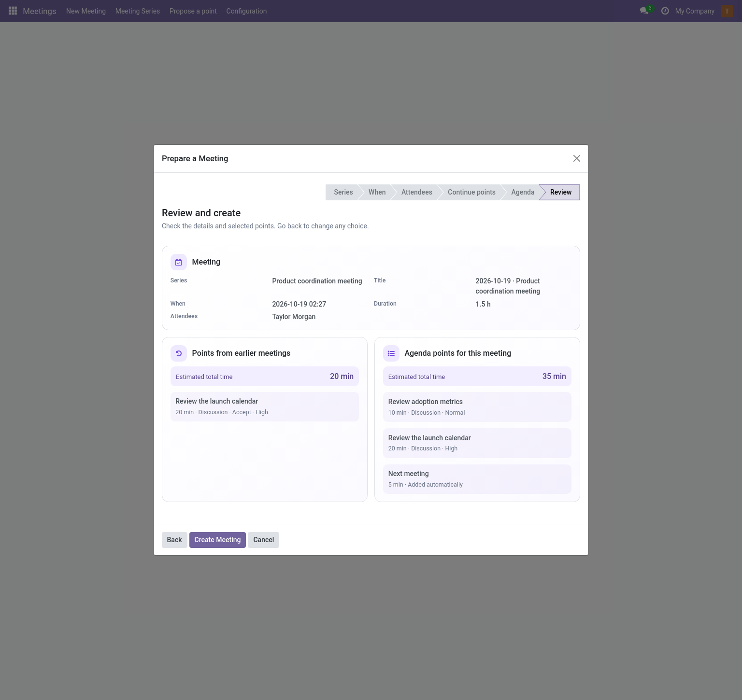This screenshot has width=742, height=700.
Task: Click the series value Product coordination meeting
Action: [x=317, y=281]
